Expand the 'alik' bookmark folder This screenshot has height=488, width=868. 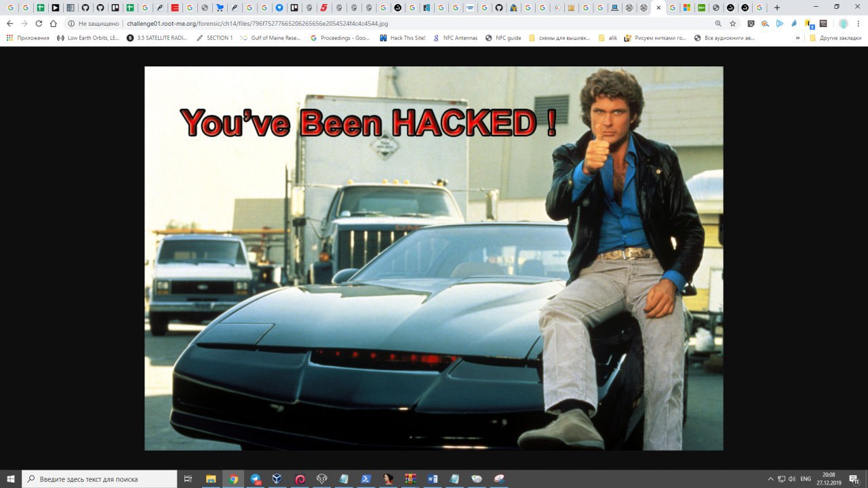(608, 38)
